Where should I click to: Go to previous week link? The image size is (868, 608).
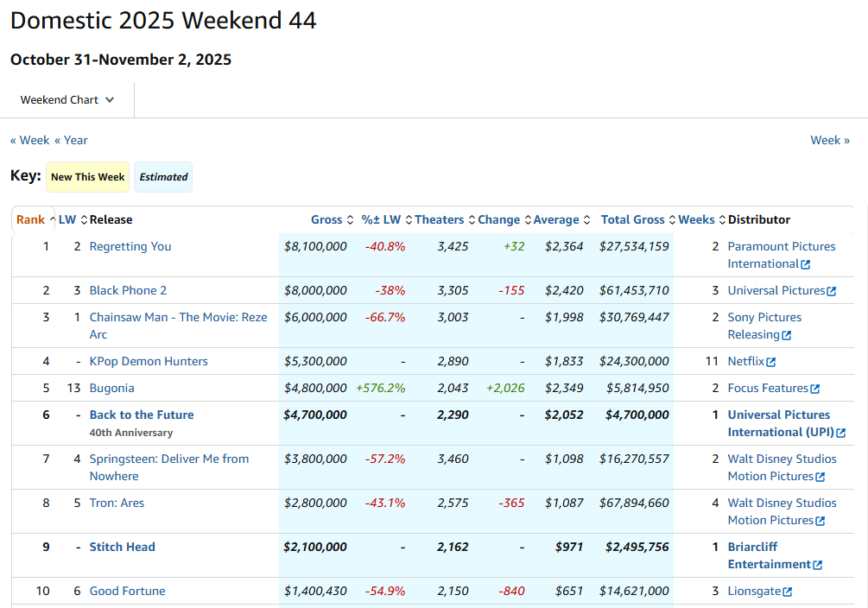click(30, 140)
